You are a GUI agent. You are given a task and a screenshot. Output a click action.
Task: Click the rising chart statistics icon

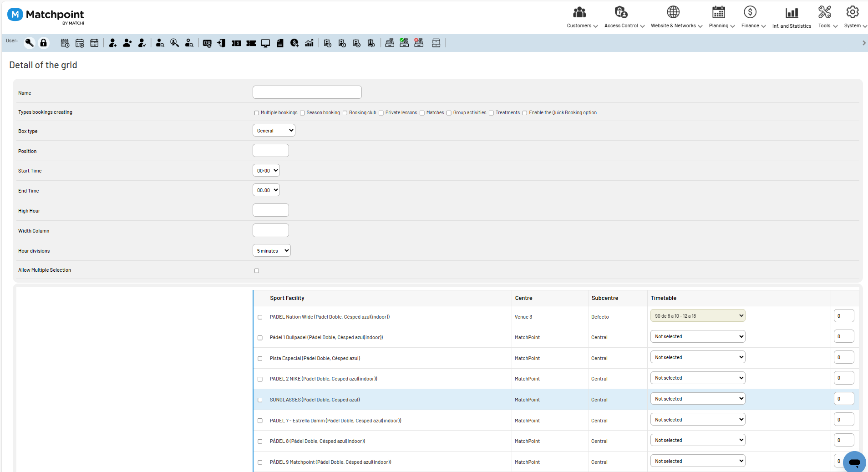[x=309, y=43]
